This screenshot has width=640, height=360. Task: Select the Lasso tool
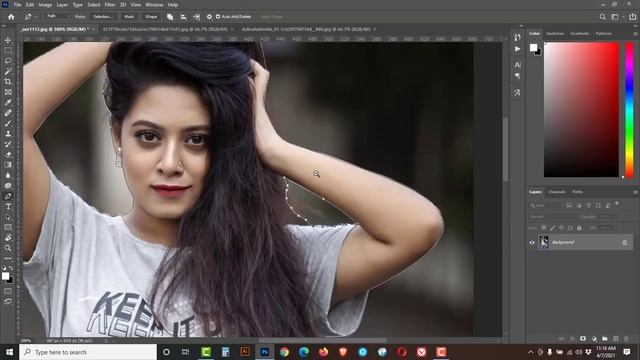point(8,60)
